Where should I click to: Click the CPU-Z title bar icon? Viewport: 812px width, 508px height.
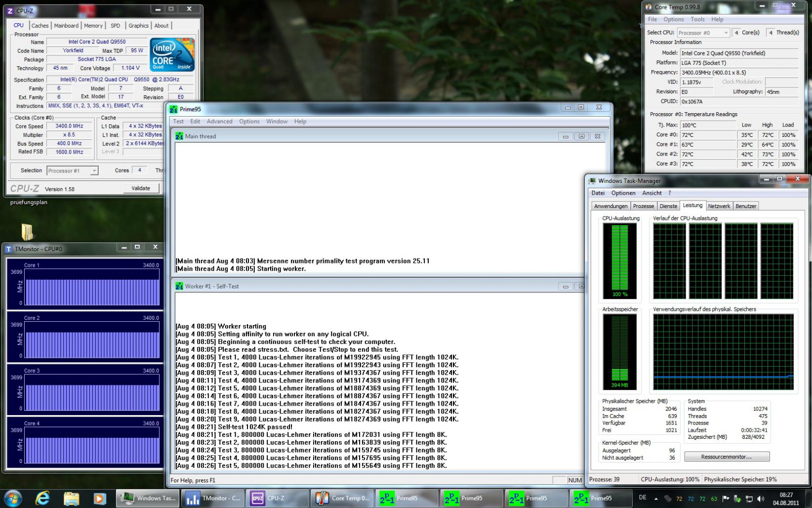coord(10,10)
